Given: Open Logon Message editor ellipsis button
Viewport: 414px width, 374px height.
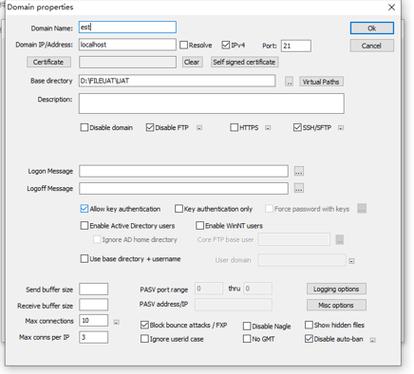Looking at the screenshot, I should pyautogui.click(x=299, y=171).
